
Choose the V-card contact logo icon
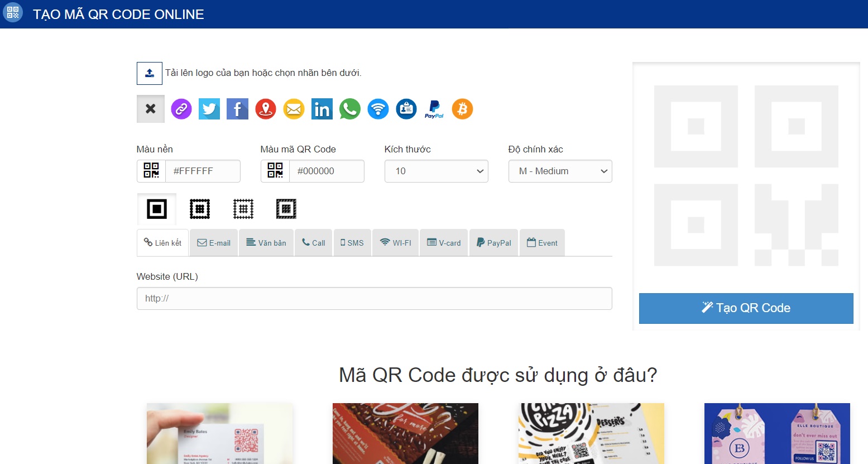(406, 109)
